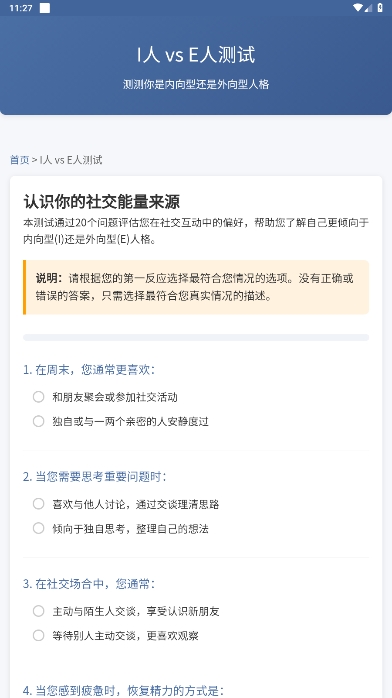Choose 喜欢与他人讨论，通过交谈理清思路
Image resolution: width=392 pixels, height=698 pixels.
coord(39,504)
